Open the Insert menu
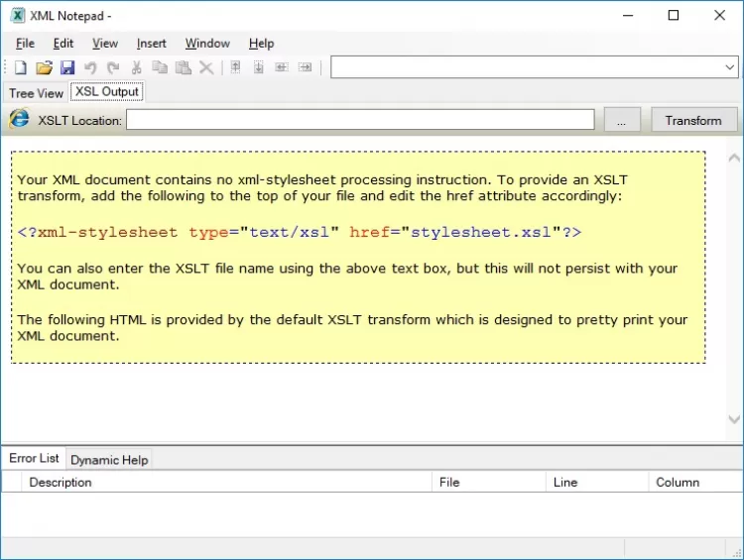The image size is (744, 560). 152,44
